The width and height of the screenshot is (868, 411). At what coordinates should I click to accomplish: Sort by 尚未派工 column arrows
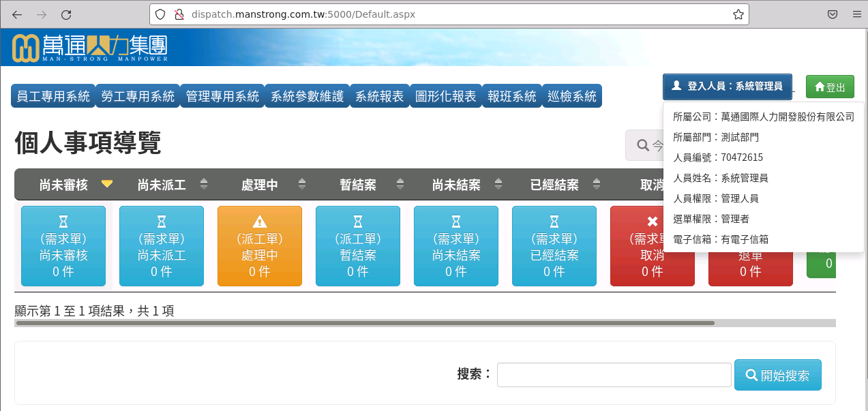(x=204, y=184)
